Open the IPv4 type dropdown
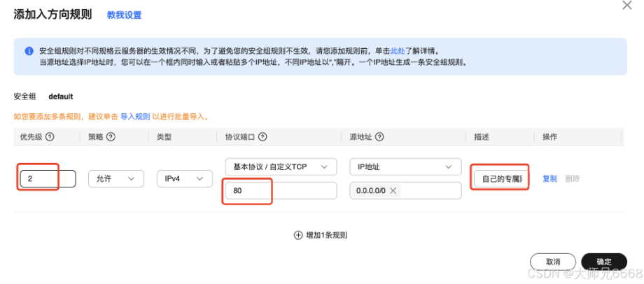 click(x=184, y=179)
